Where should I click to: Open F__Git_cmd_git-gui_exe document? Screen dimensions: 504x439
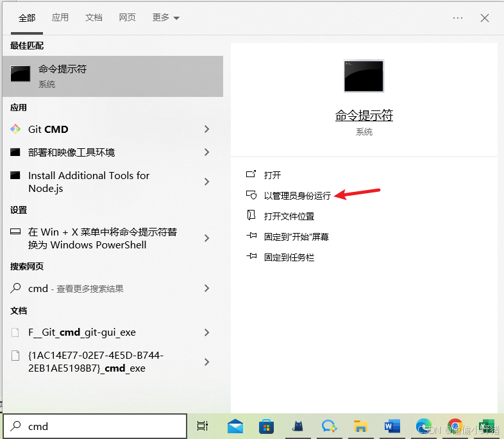[x=112, y=332]
